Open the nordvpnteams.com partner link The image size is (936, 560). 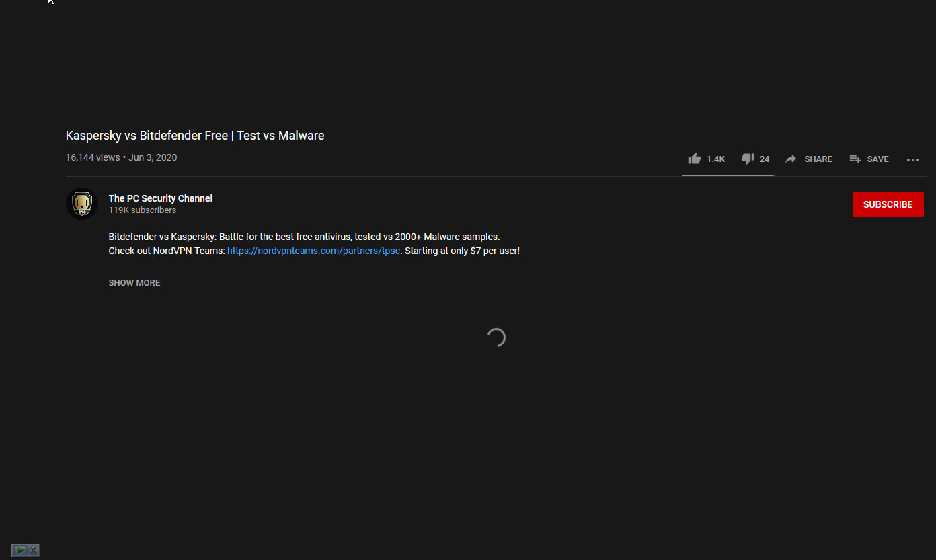(314, 251)
